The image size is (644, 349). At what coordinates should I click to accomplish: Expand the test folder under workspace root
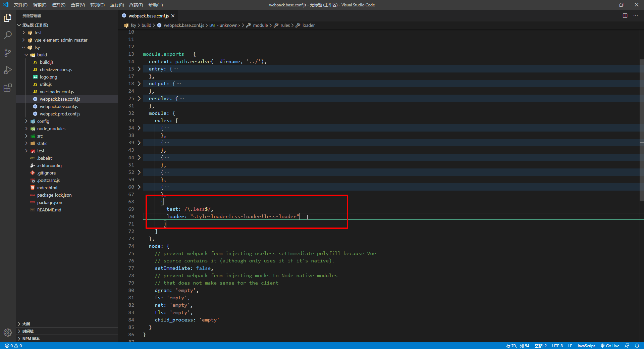tap(67, 33)
